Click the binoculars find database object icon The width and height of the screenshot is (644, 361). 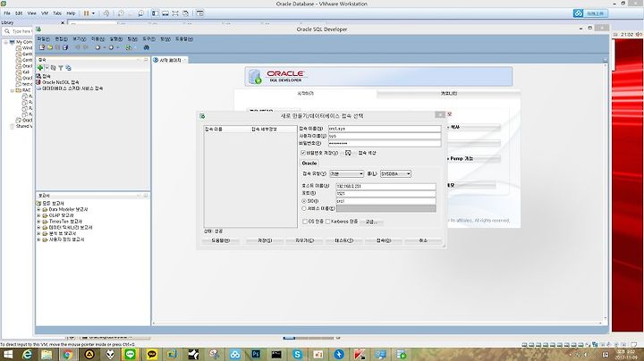click(x=146, y=47)
